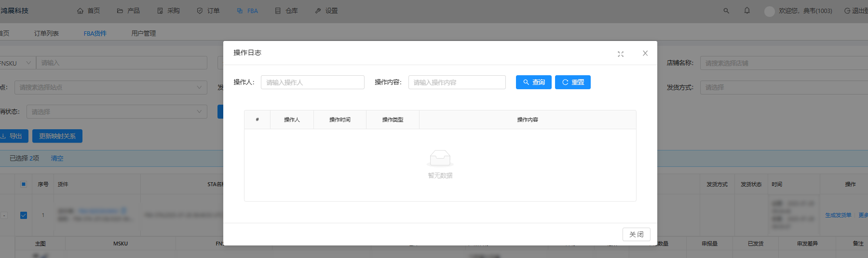Screen dimensions: 868x258
Task: Focus the 操作人 input field
Action: click(x=312, y=82)
